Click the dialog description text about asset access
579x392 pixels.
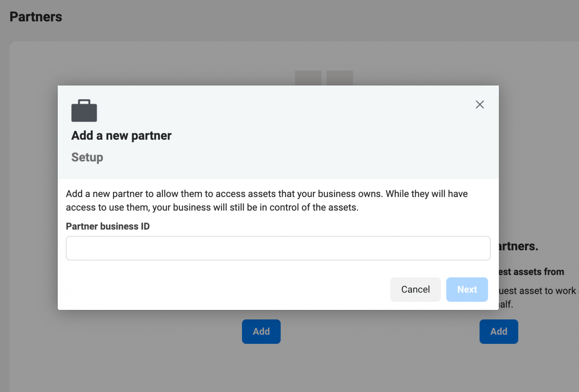point(267,200)
